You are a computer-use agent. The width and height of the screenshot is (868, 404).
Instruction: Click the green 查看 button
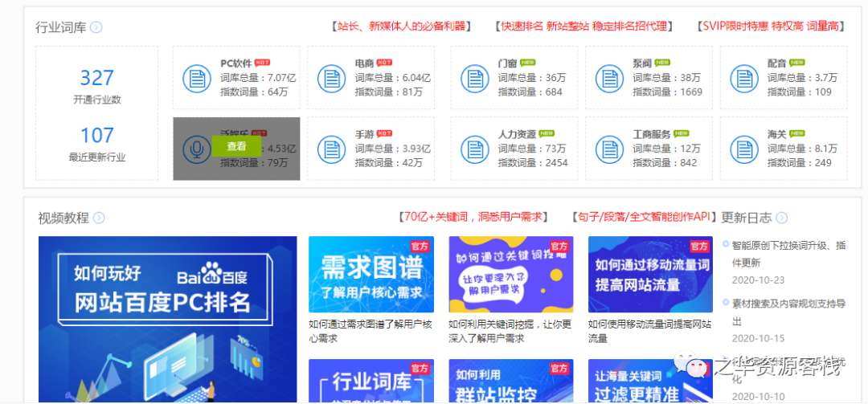[x=236, y=147]
